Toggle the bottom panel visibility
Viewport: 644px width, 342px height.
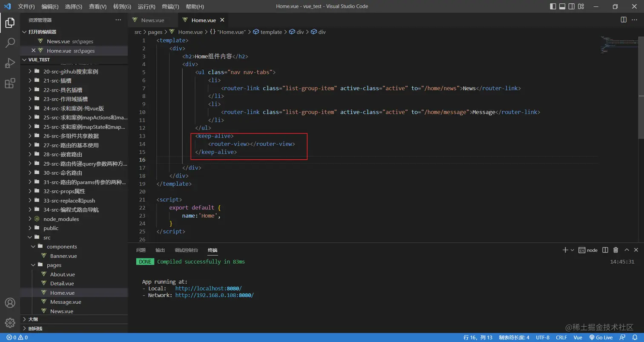pyautogui.click(x=562, y=6)
